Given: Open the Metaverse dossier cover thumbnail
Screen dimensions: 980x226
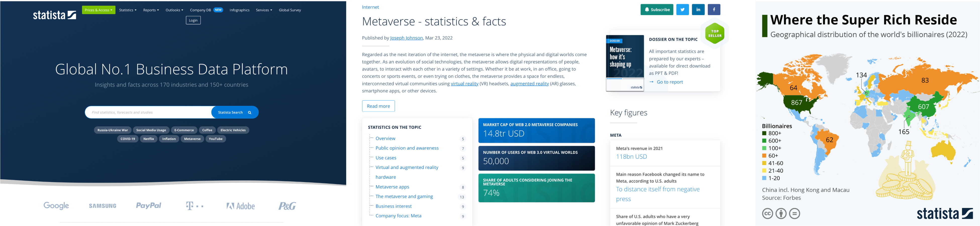Looking at the screenshot, I should click(625, 63).
